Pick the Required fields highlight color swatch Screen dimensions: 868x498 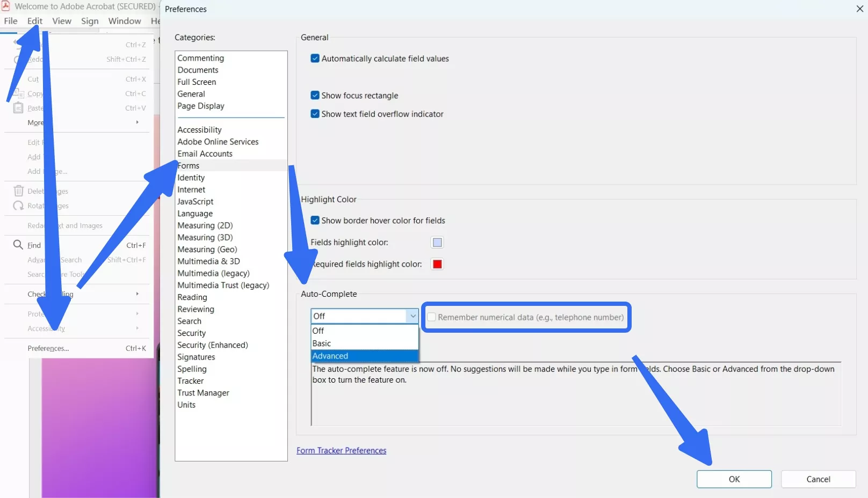437,264
